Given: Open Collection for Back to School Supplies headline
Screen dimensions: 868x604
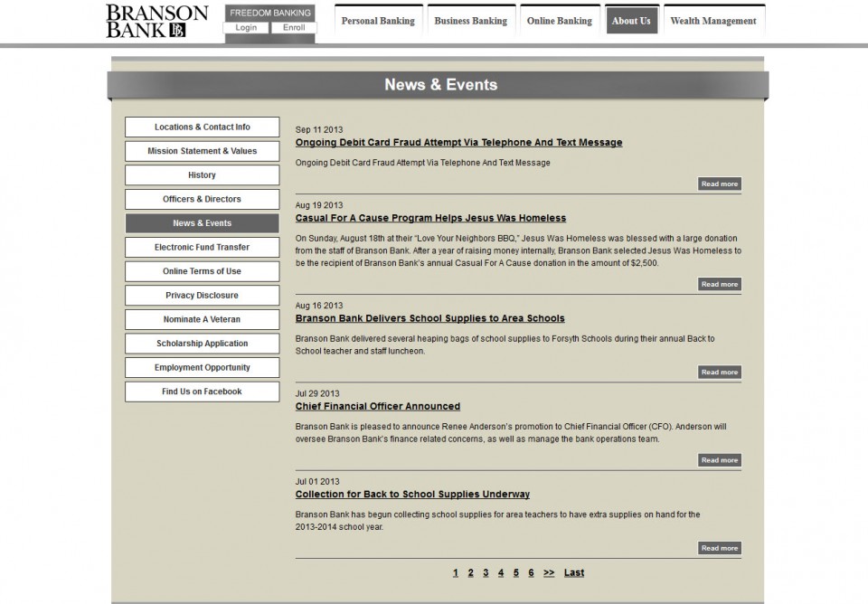Looking at the screenshot, I should click(412, 495).
